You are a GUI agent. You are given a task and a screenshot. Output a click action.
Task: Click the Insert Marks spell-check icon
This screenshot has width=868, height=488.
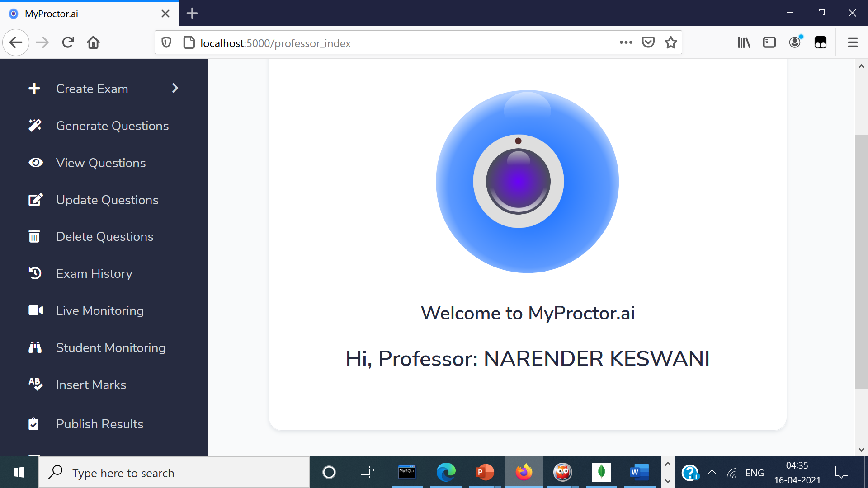[x=35, y=384]
